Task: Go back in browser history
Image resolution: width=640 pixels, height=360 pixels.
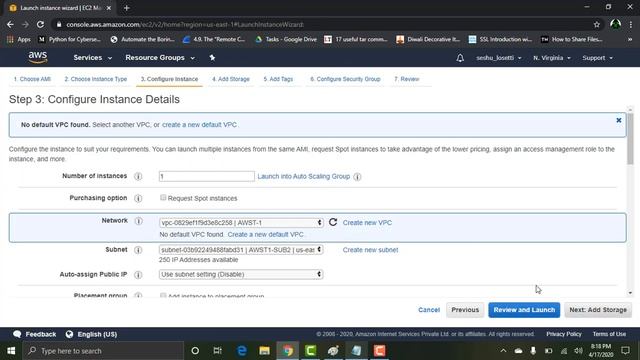Action: pyautogui.click(x=10, y=24)
